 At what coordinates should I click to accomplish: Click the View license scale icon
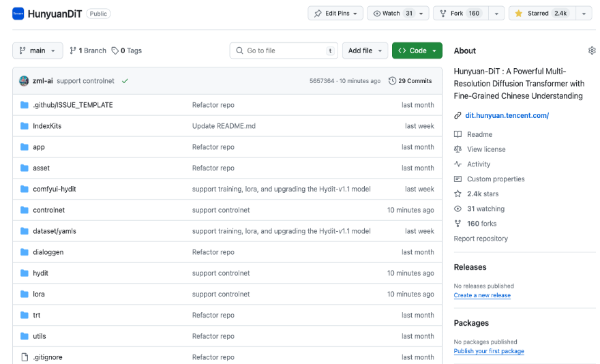click(x=458, y=149)
